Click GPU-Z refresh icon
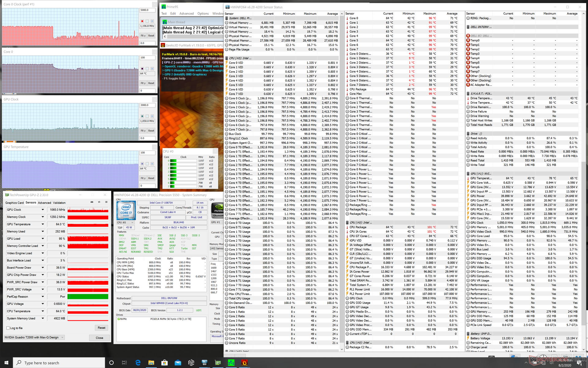The image size is (588, 368). (x=99, y=202)
